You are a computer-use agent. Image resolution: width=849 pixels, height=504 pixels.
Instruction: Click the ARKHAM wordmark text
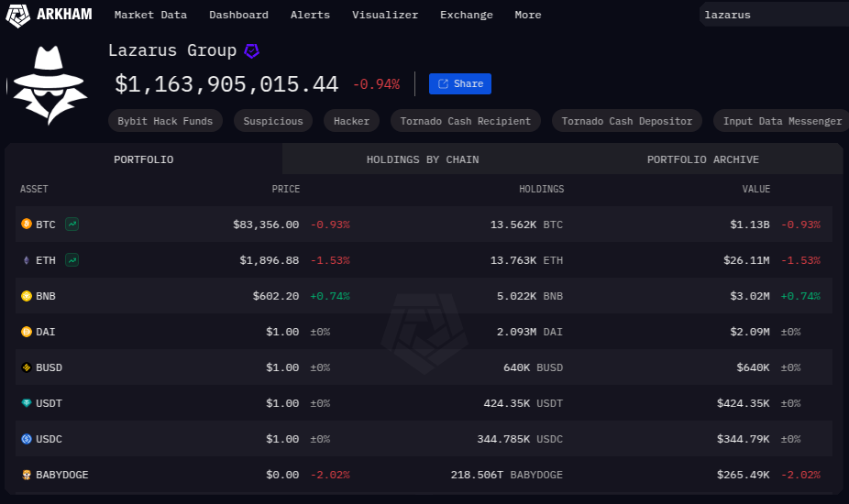[x=64, y=14]
